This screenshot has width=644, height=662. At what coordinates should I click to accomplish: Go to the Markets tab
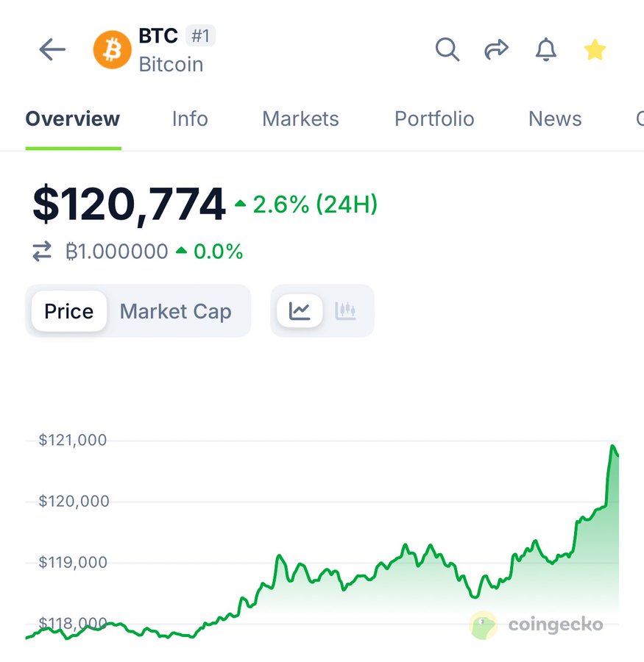coord(300,119)
